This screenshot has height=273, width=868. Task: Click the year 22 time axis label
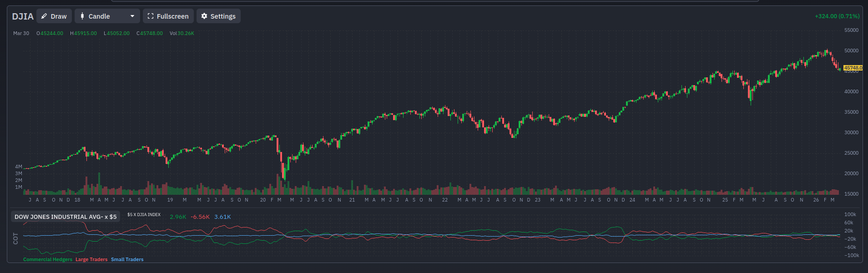tap(445, 200)
